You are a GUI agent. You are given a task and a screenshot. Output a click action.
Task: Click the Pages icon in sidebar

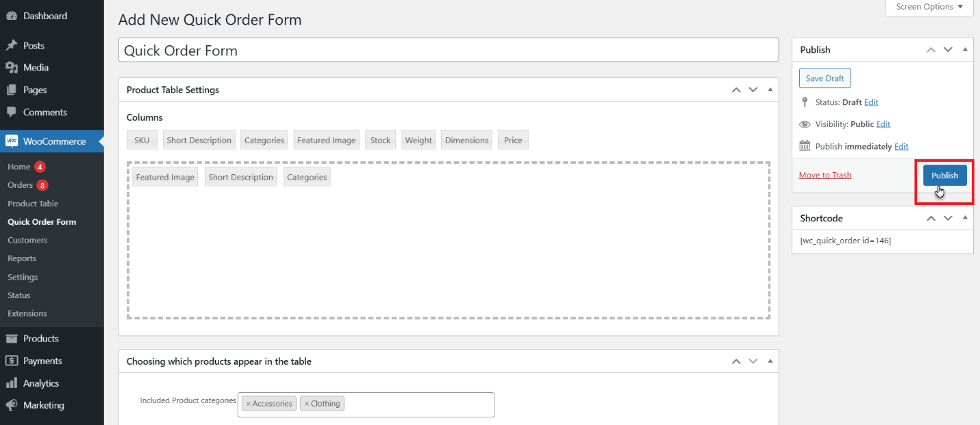[12, 90]
